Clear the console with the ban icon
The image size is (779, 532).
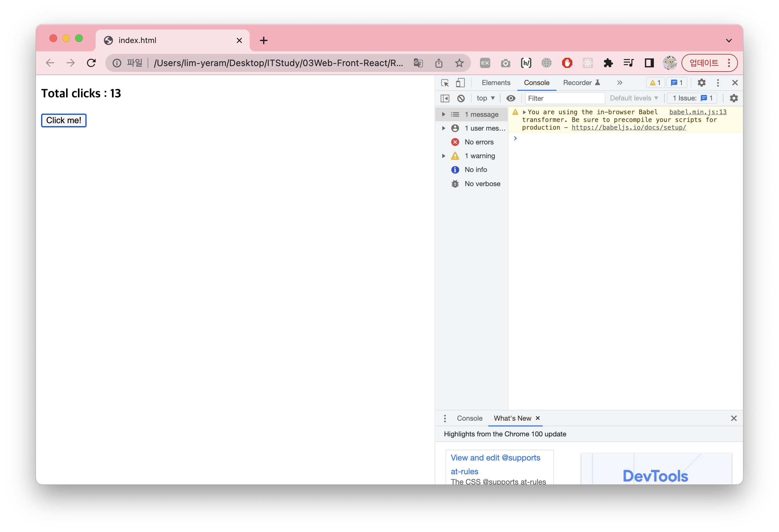pyautogui.click(x=461, y=98)
